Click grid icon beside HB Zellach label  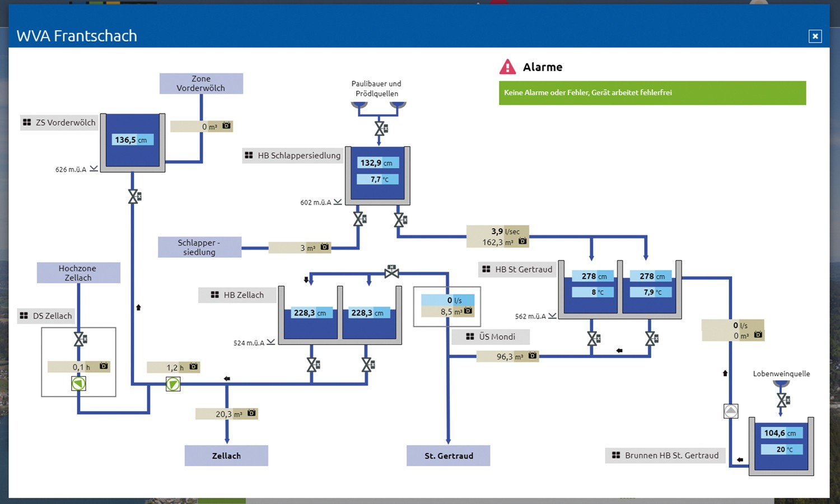(x=214, y=295)
